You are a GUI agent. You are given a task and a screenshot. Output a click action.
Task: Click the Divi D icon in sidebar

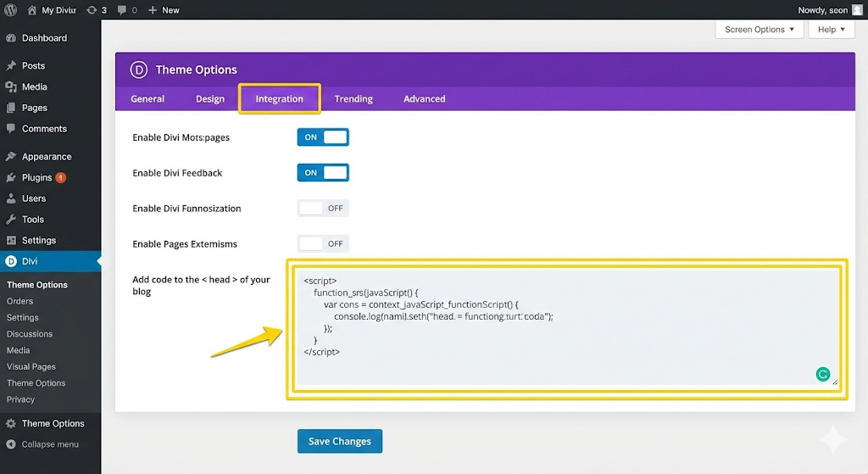(x=10, y=261)
